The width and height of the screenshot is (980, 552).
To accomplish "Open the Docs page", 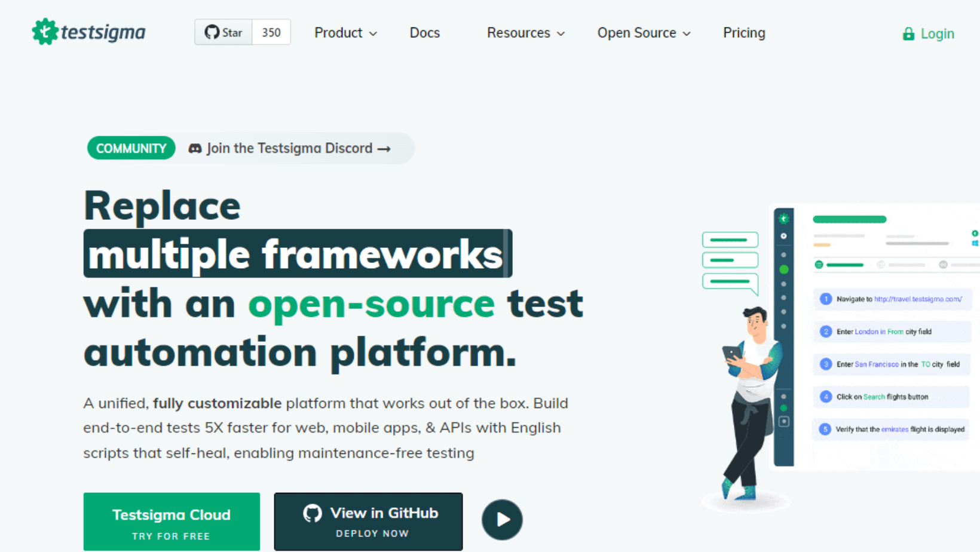I will click(425, 33).
